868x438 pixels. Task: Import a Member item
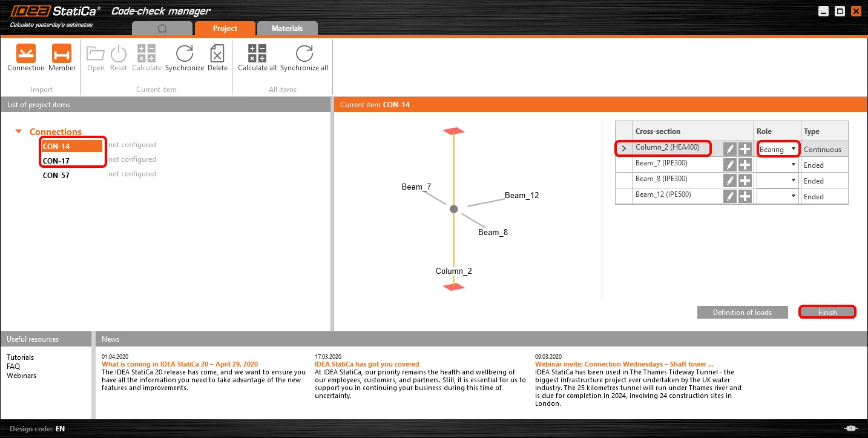pos(62,58)
